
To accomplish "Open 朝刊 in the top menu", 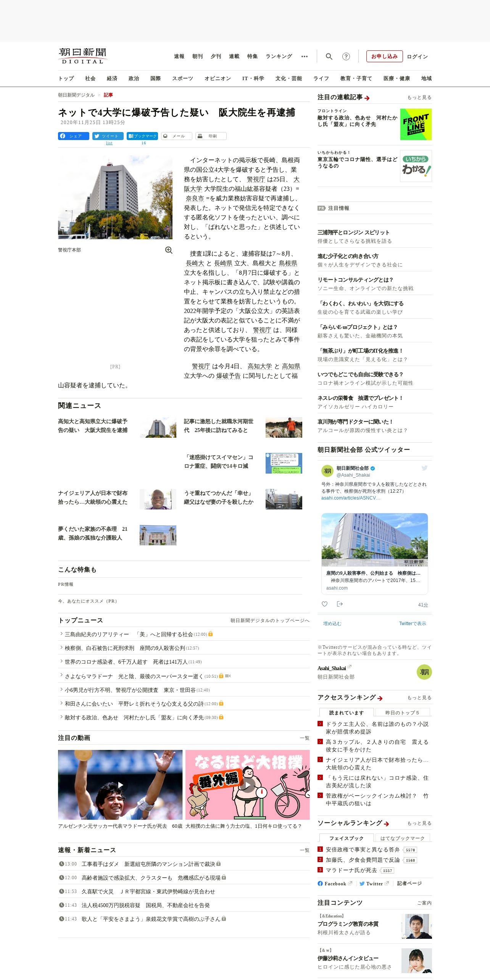I will [x=197, y=56].
